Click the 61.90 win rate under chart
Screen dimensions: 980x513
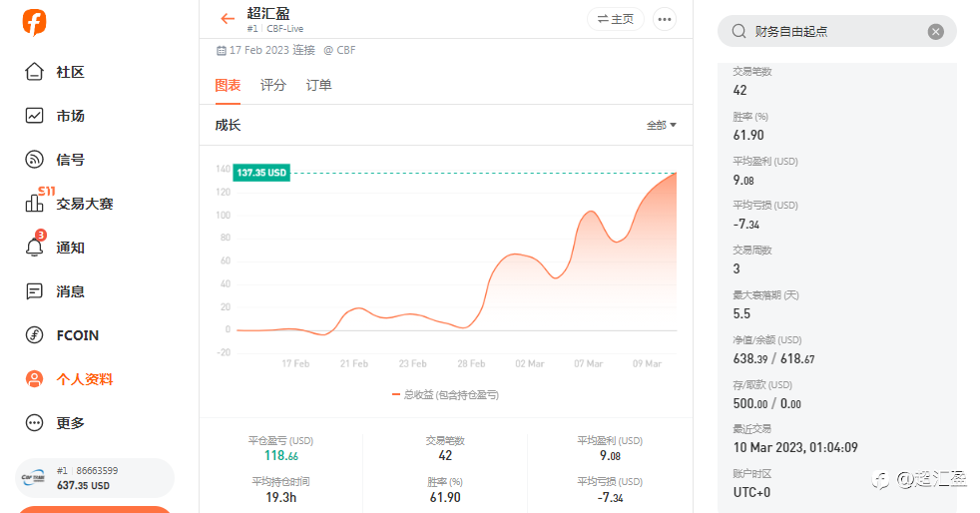coord(445,497)
